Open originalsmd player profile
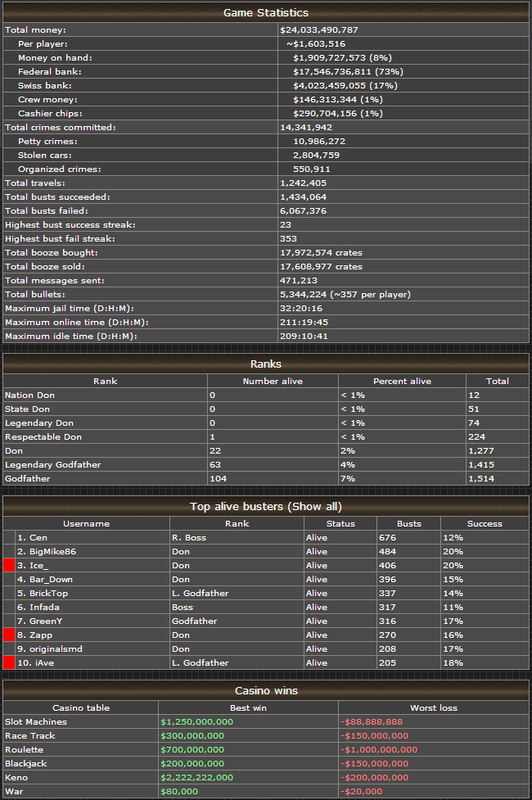This screenshot has width=532, height=800. tap(56, 649)
